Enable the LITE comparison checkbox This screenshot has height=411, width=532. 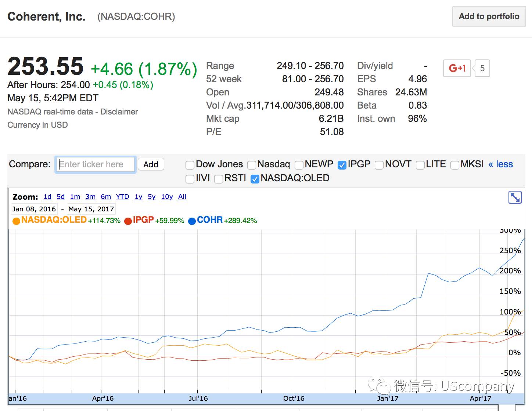420,165
